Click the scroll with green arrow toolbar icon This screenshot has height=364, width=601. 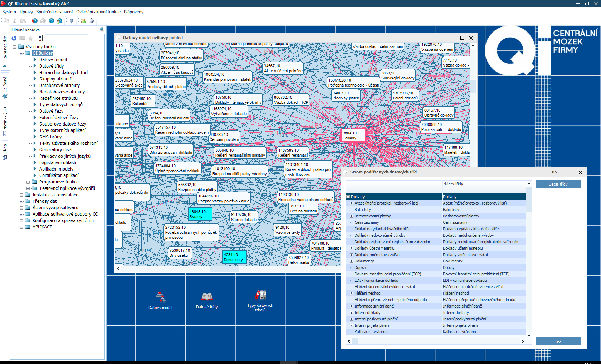point(83,21)
